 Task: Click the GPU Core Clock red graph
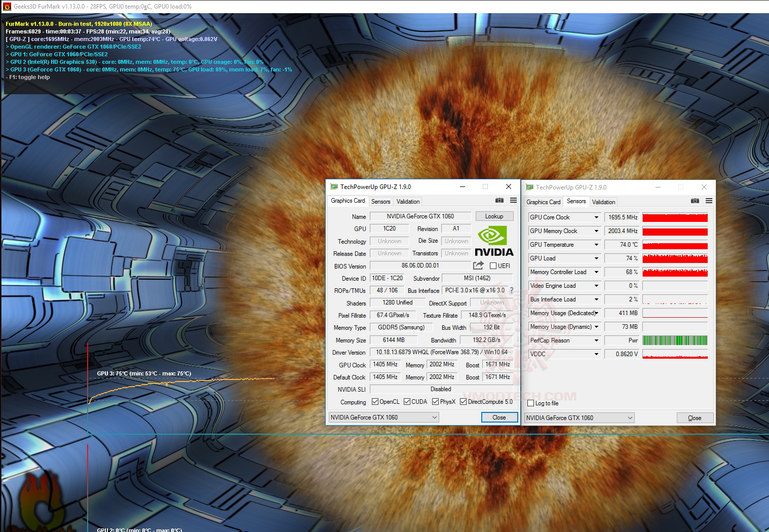(x=675, y=217)
